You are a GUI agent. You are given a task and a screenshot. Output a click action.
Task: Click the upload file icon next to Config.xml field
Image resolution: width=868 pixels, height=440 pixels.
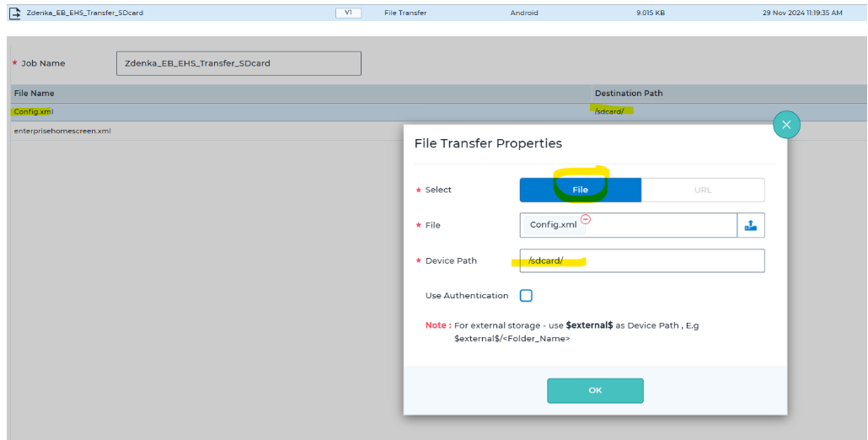pyautogui.click(x=751, y=225)
